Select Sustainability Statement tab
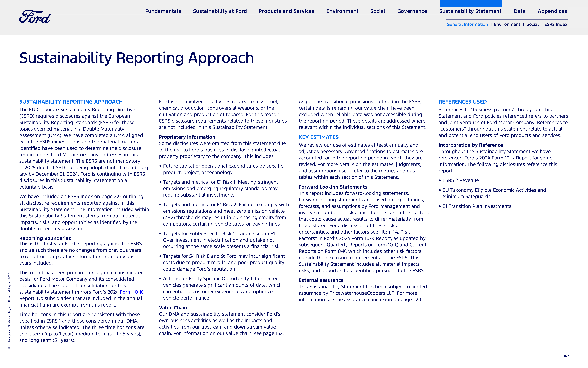 tap(470, 11)
